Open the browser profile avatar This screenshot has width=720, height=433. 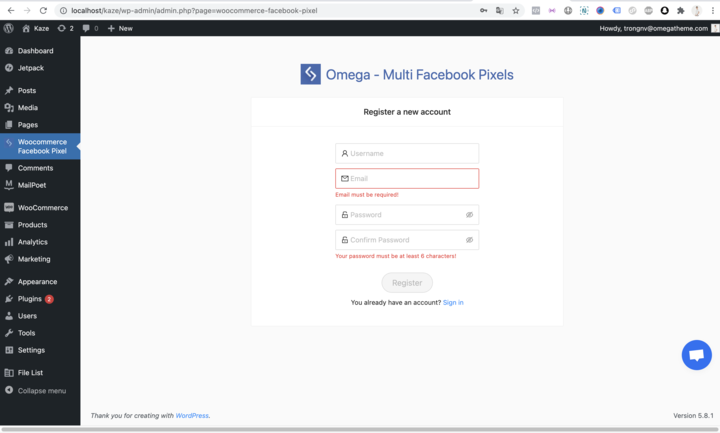697,10
